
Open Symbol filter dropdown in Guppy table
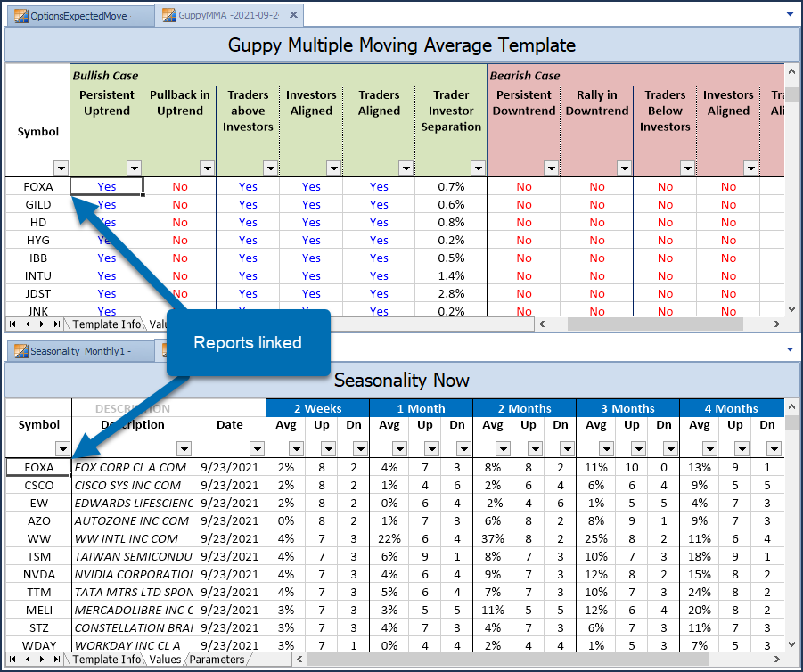coord(61,168)
